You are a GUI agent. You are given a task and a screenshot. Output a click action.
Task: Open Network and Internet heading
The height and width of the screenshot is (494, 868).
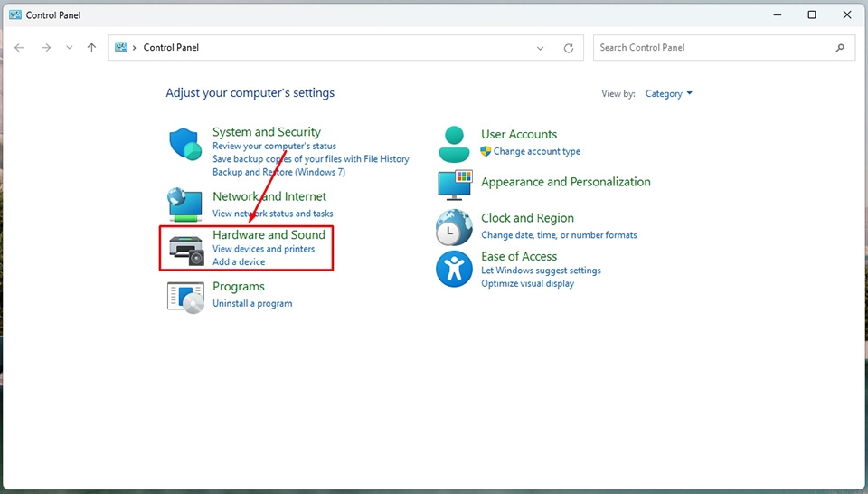point(269,196)
